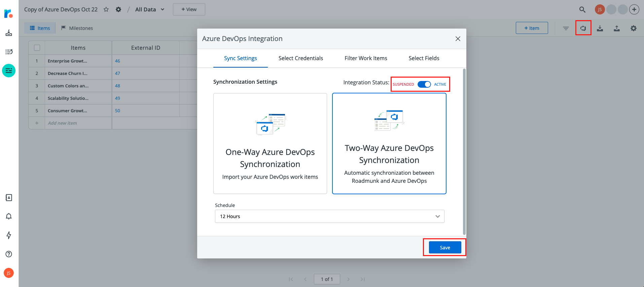This screenshot has width=644, height=287.
Task: Go to last page arrow
Action: 363,279
